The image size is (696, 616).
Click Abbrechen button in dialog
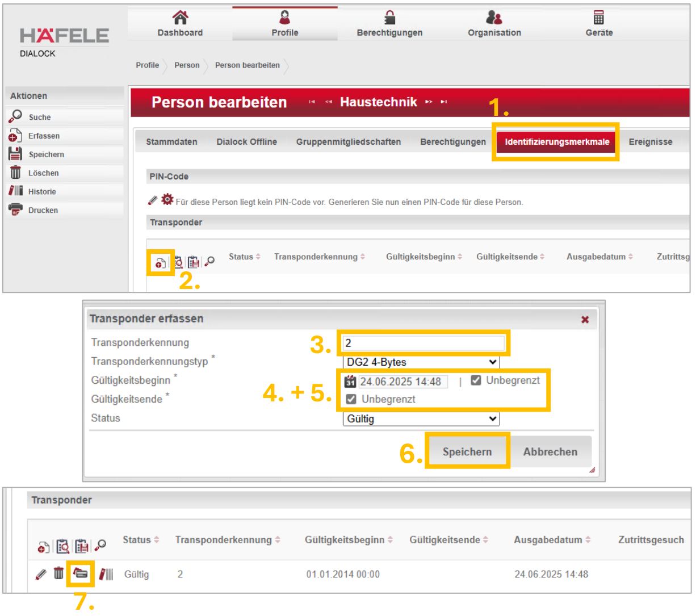(550, 452)
